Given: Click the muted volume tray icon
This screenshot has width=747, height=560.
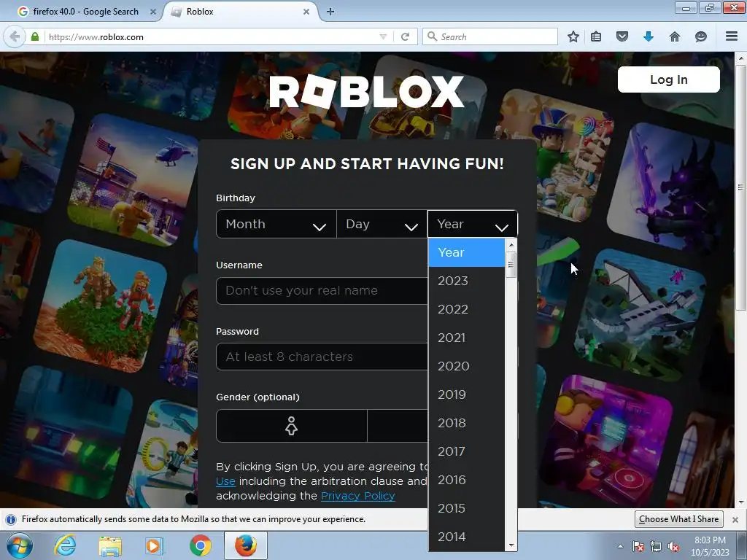Looking at the screenshot, I should coord(673,546).
